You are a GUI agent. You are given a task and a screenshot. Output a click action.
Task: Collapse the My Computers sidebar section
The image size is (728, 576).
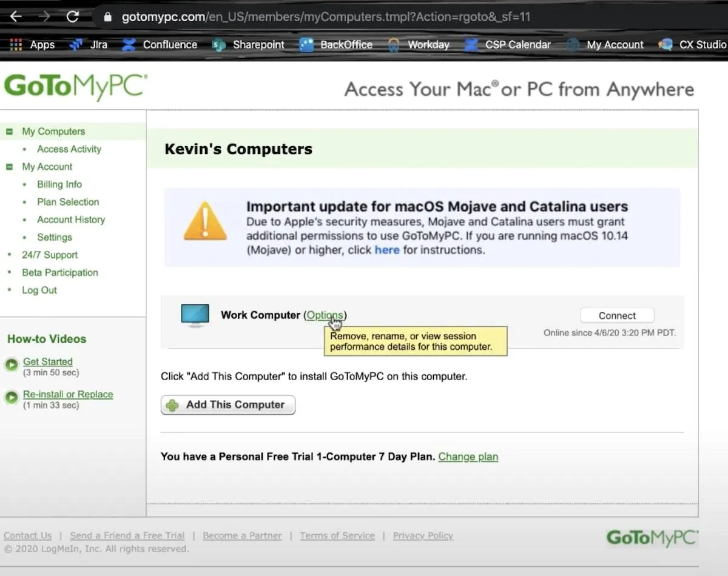click(x=9, y=131)
